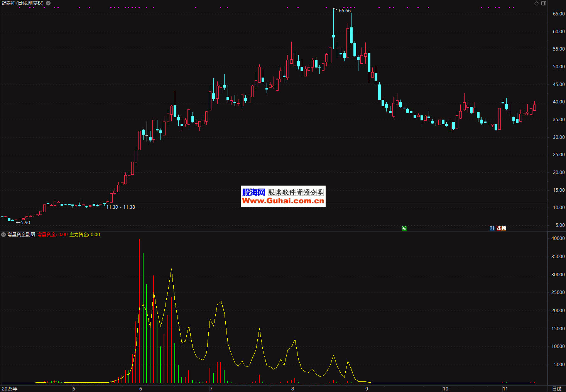Click the 10000 indicator axis label

pyautogui.click(x=558, y=346)
